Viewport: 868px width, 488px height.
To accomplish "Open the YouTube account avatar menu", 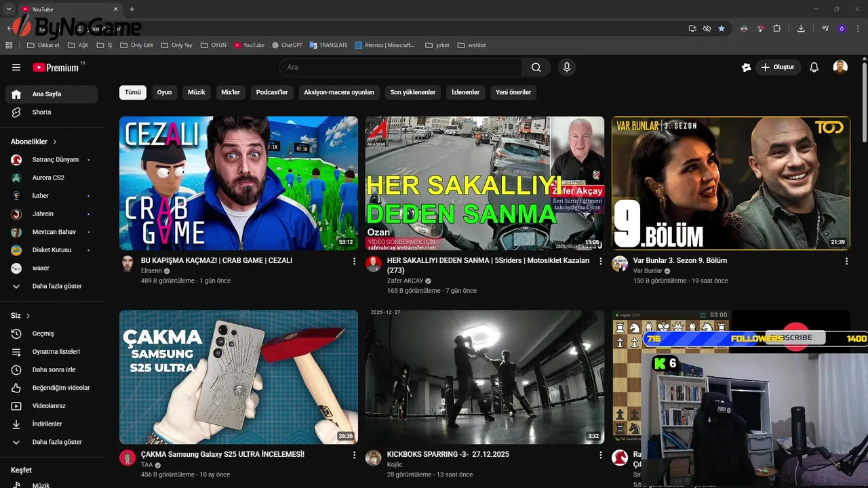I will point(840,67).
